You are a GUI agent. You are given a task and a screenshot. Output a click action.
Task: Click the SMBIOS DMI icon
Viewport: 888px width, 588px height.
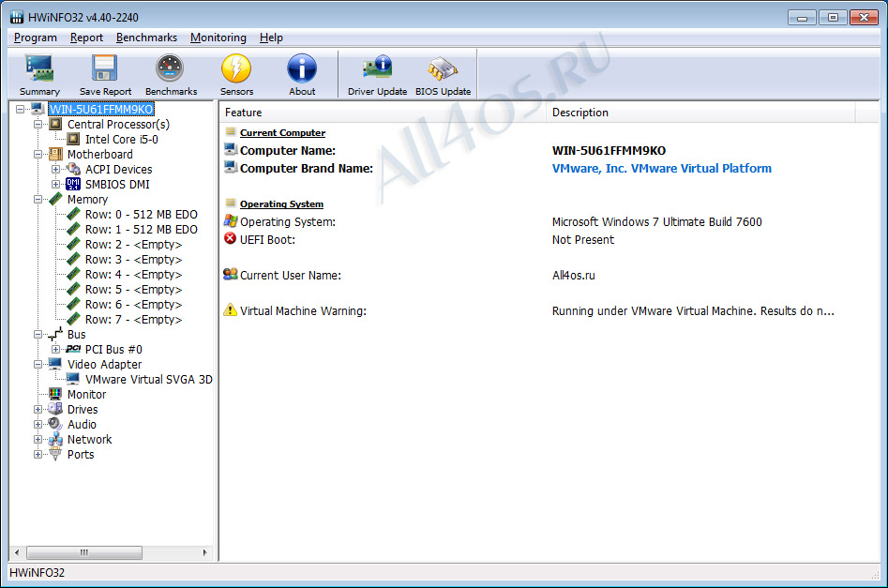73,184
